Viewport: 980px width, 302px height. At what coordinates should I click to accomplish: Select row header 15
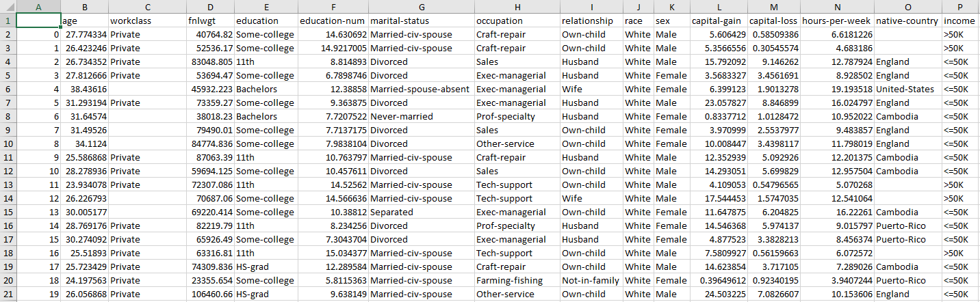point(8,212)
